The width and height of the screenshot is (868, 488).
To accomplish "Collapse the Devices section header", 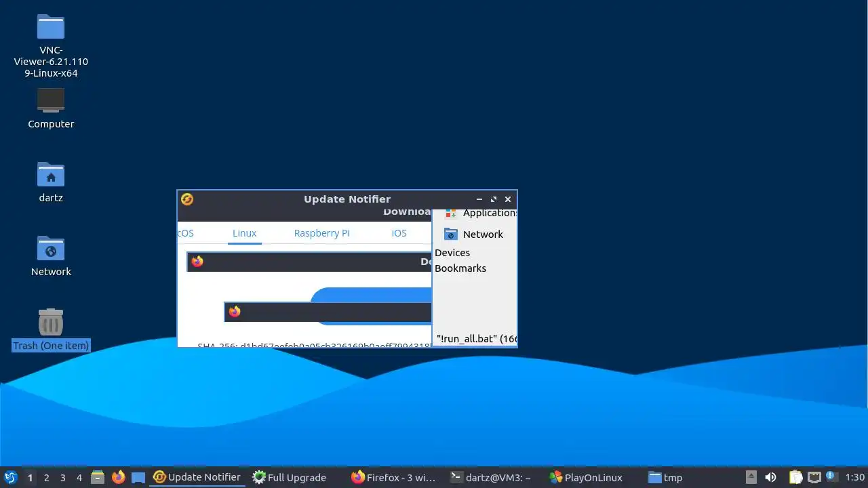I will [x=452, y=253].
